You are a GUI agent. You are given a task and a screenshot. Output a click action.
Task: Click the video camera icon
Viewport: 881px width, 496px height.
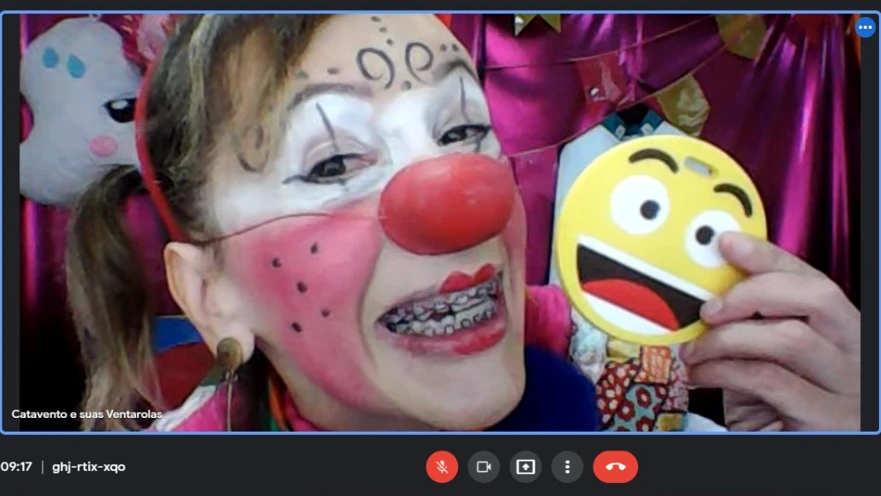pyautogui.click(x=484, y=467)
